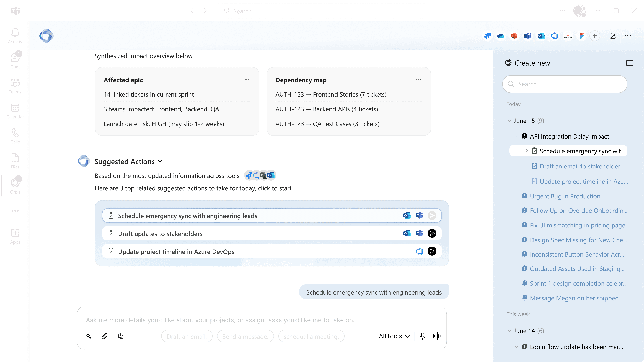
Task: Click the Figma connector icon
Action: coord(581,36)
